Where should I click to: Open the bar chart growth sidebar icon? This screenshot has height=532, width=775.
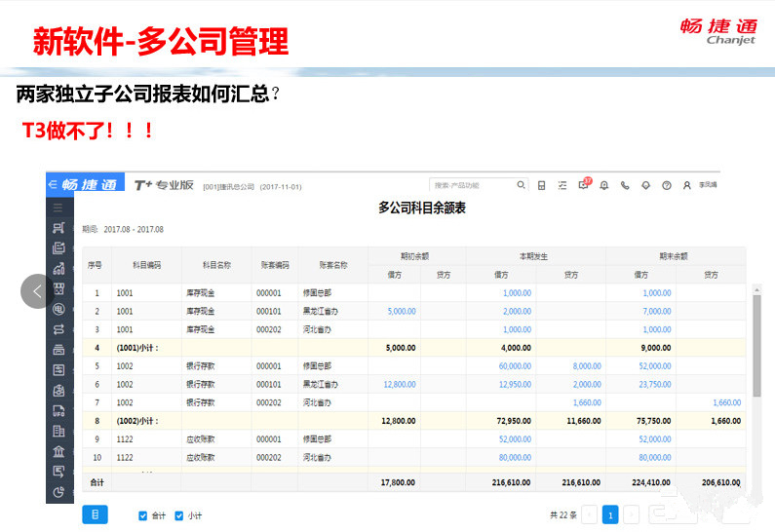(x=58, y=268)
